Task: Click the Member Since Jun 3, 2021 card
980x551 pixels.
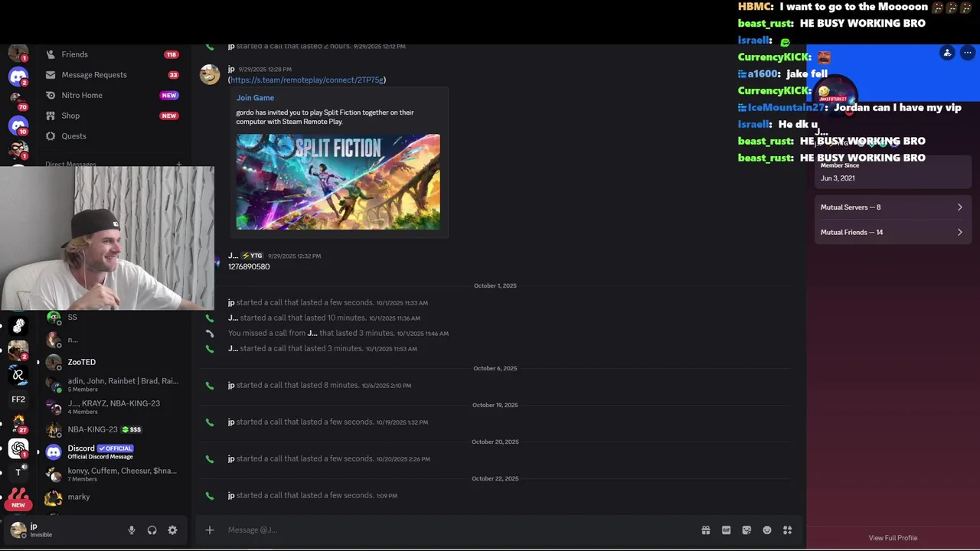Action: [x=893, y=172]
